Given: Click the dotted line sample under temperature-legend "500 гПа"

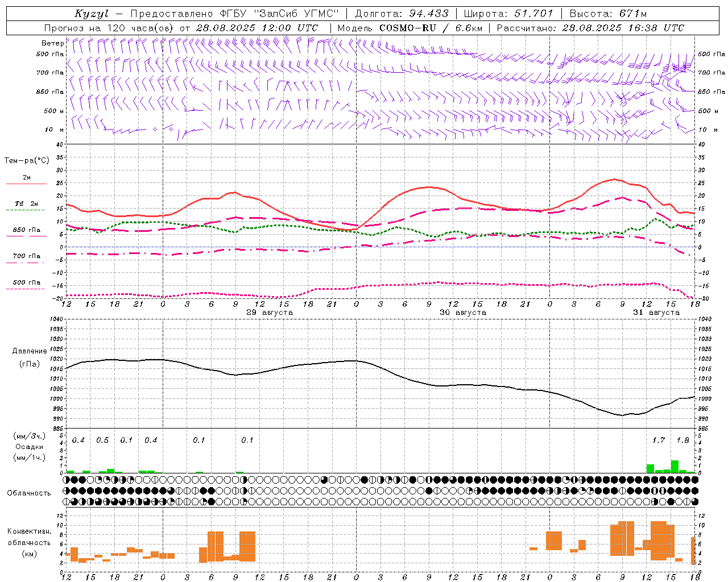Looking at the screenshot, I should pos(26,289).
